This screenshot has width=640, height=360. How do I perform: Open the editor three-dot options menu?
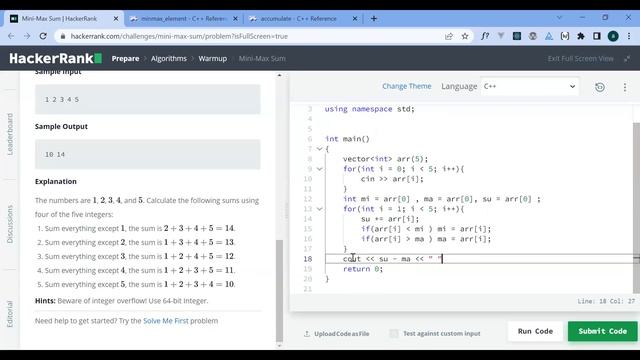[x=624, y=87]
